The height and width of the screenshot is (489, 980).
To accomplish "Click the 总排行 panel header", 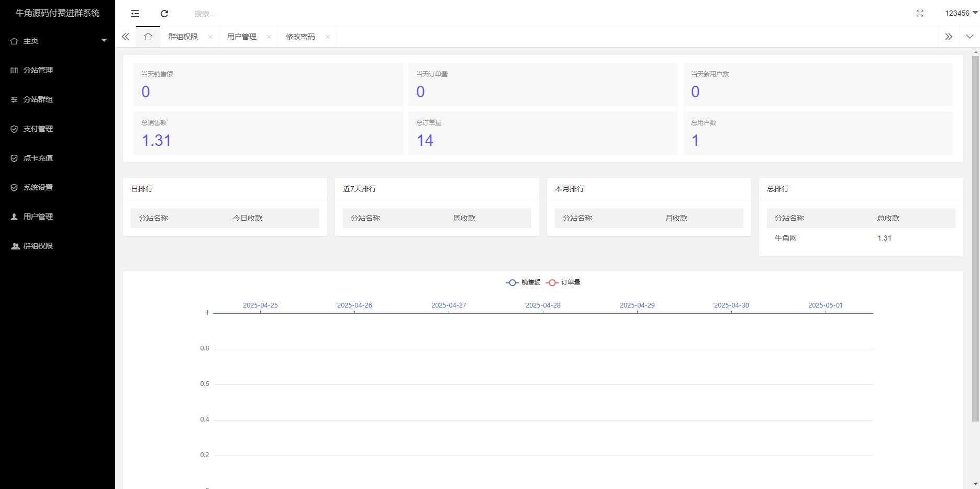I will pyautogui.click(x=861, y=189).
